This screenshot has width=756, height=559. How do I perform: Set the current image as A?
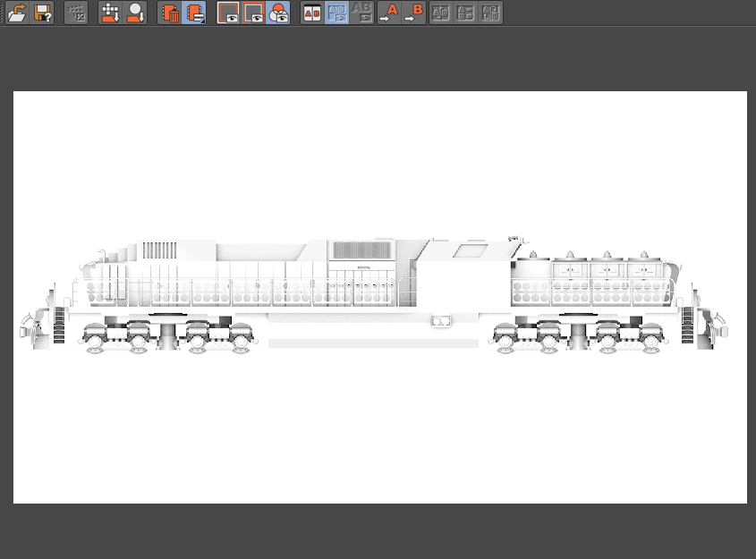388,13
